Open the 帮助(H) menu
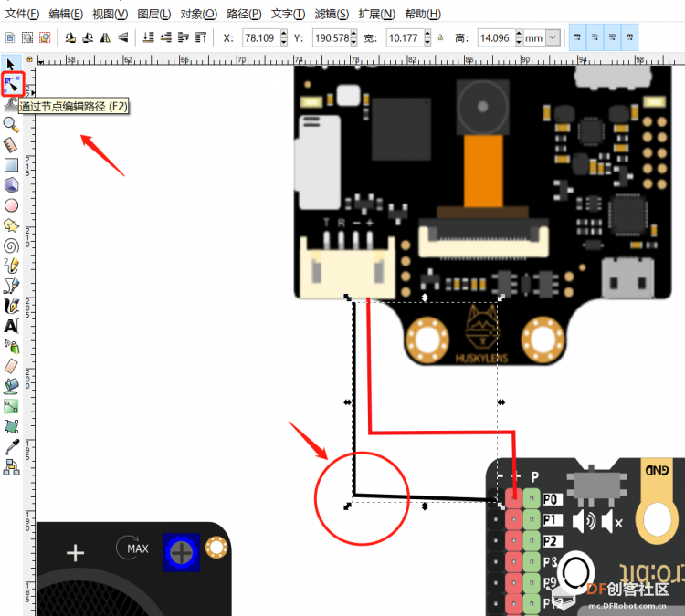The height and width of the screenshot is (616, 685). [423, 14]
